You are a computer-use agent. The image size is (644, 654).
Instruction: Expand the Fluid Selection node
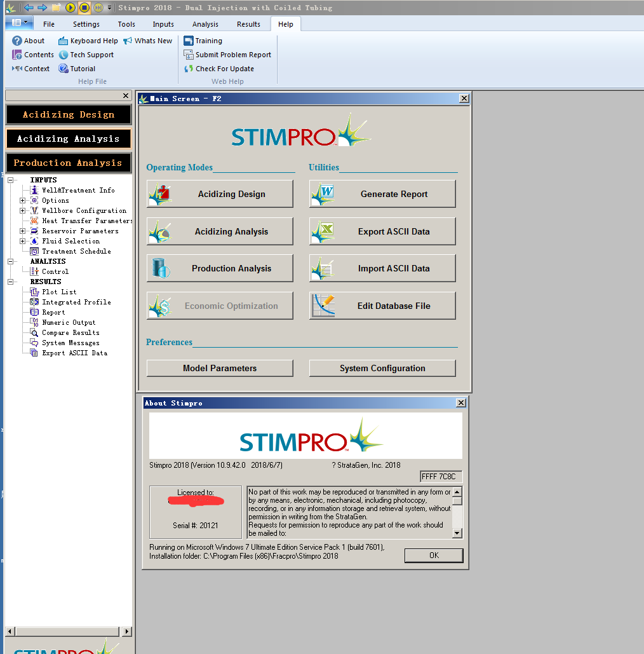(x=22, y=241)
